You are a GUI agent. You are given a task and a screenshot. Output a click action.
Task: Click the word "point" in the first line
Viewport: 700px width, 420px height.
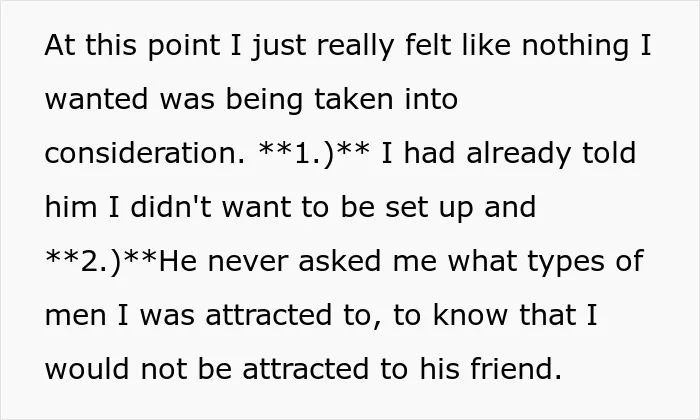click(183, 46)
